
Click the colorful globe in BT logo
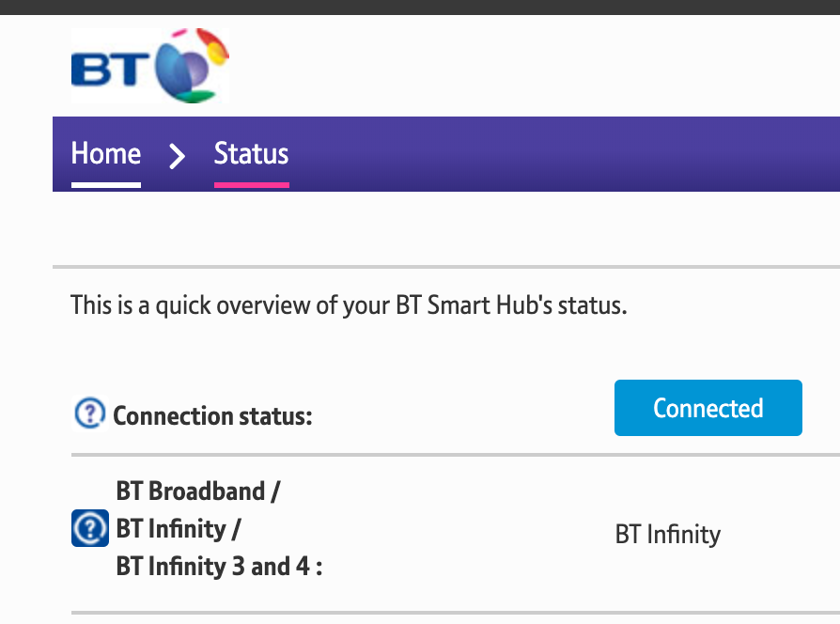(192, 64)
